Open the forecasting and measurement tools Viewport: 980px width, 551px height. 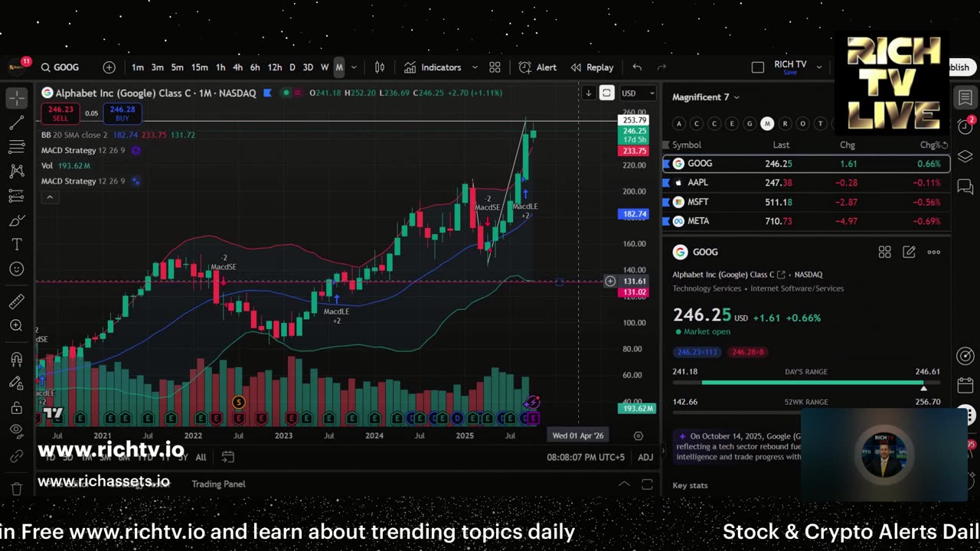click(x=16, y=196)
